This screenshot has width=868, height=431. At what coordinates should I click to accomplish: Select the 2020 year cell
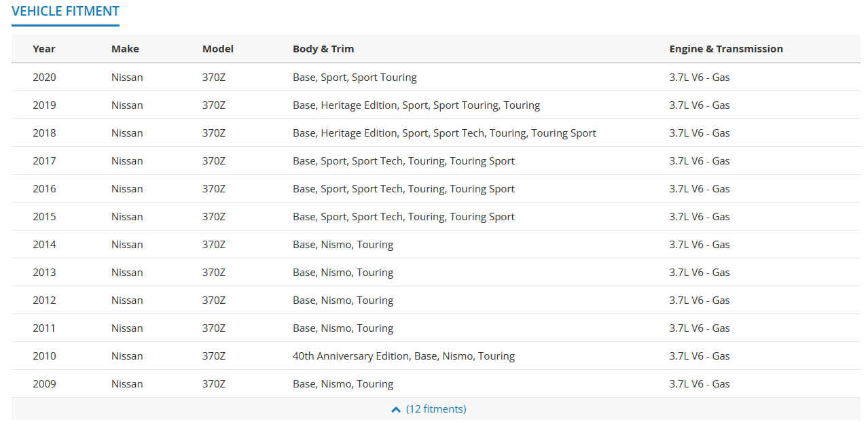(x=44, y=77)
